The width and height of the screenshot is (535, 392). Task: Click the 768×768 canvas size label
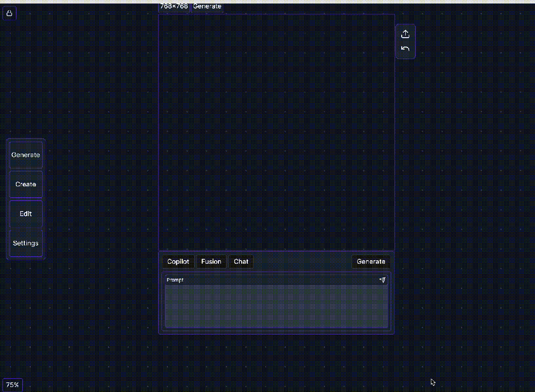[x=174, y=6]
